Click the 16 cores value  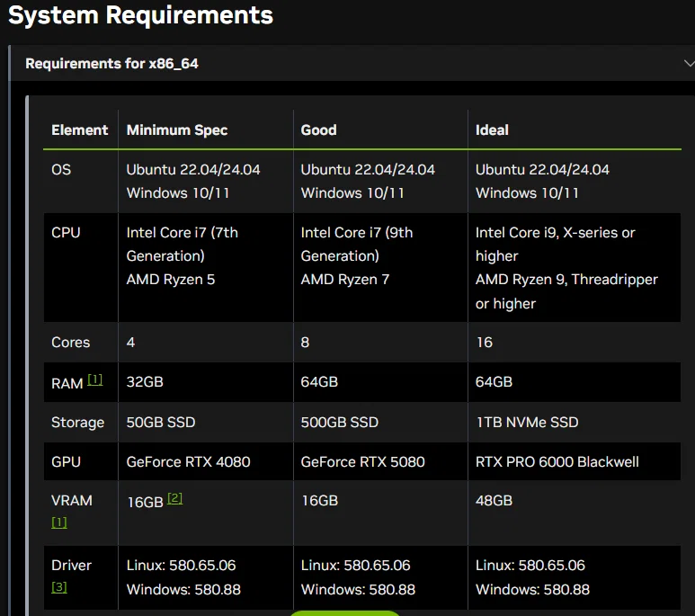pos(484,343)
